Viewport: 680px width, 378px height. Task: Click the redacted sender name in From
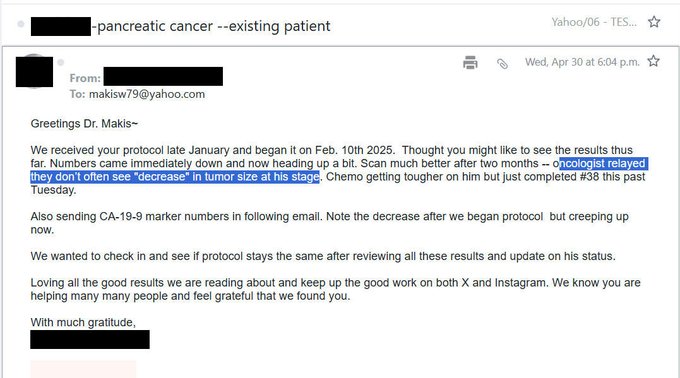pyautogui.click(x=163, y=76)
